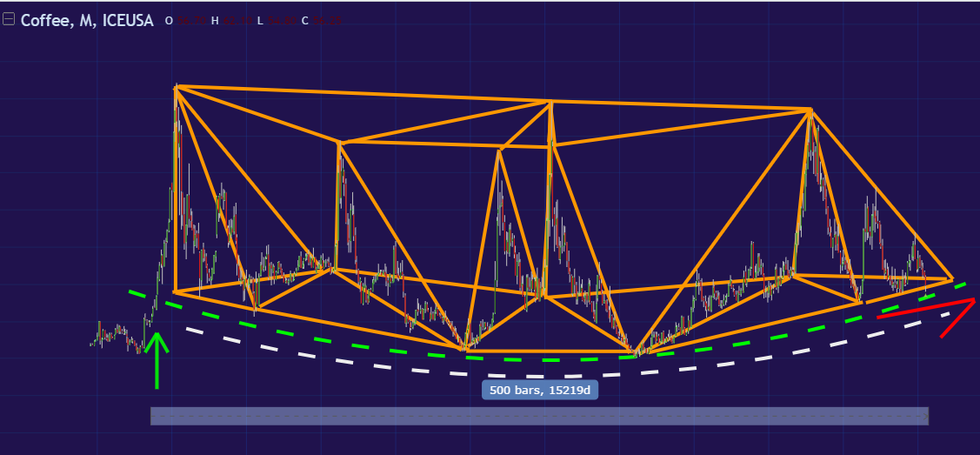Collapse the chart legend with the minus box
The width and height of the screenshot is (980, 455).
point(9,19)
